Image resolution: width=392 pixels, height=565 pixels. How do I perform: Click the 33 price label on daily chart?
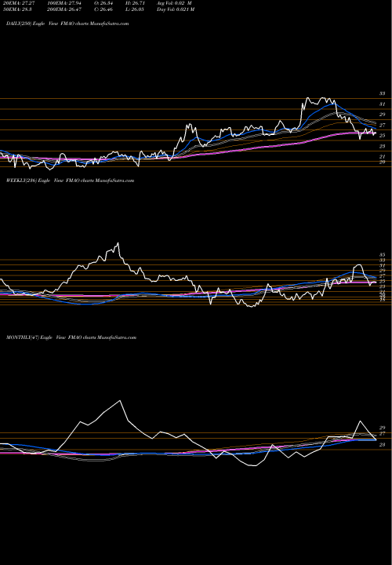382,93
